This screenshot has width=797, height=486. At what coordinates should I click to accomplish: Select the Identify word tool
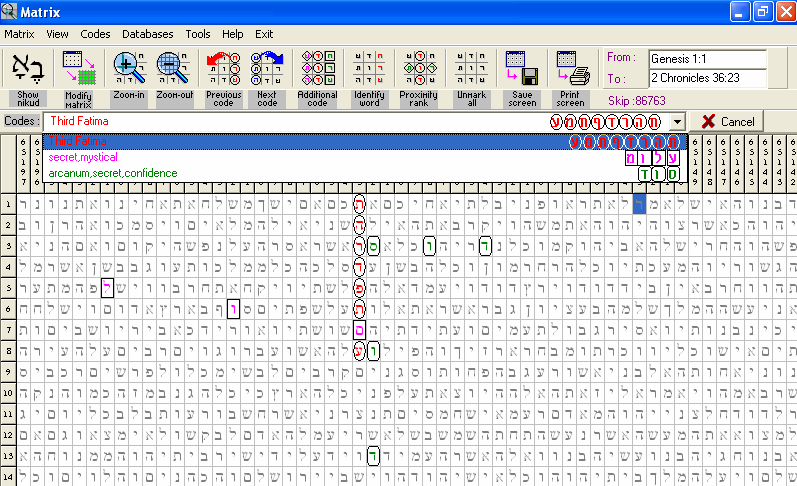coord(368,68)
